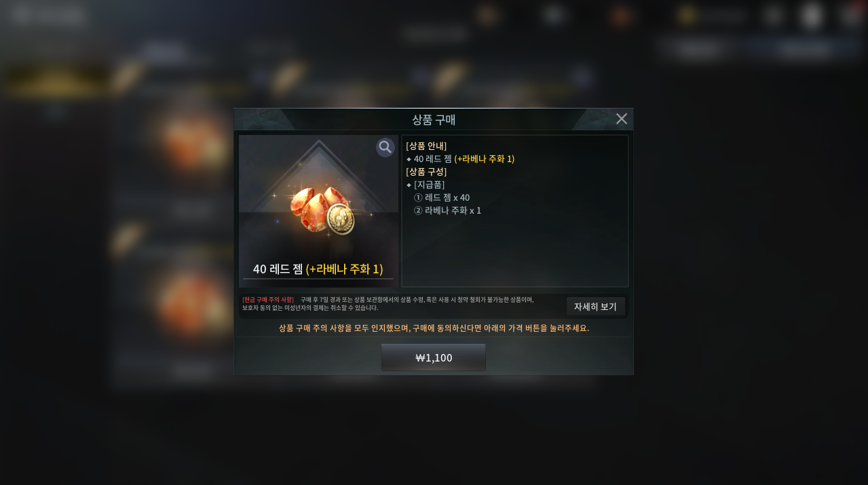Confirm purchase with the ₩1,100 price button
868x485 pixels.
pos(434,357)
